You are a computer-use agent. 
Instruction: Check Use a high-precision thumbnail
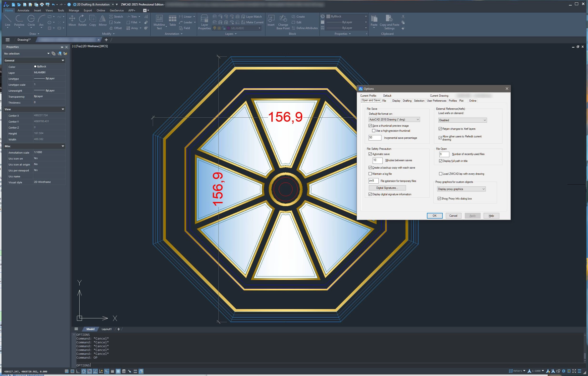[374, 131]
